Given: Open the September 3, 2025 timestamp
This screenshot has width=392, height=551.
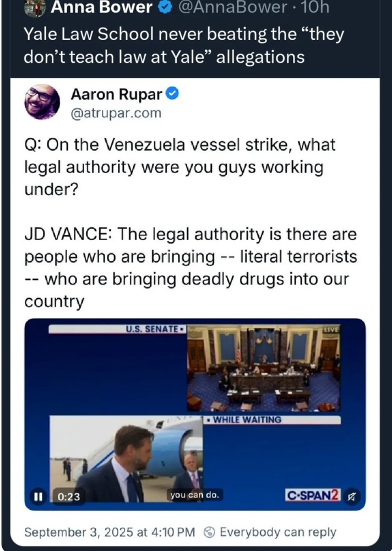Looking at the screenshot, I should coord(110,532).
